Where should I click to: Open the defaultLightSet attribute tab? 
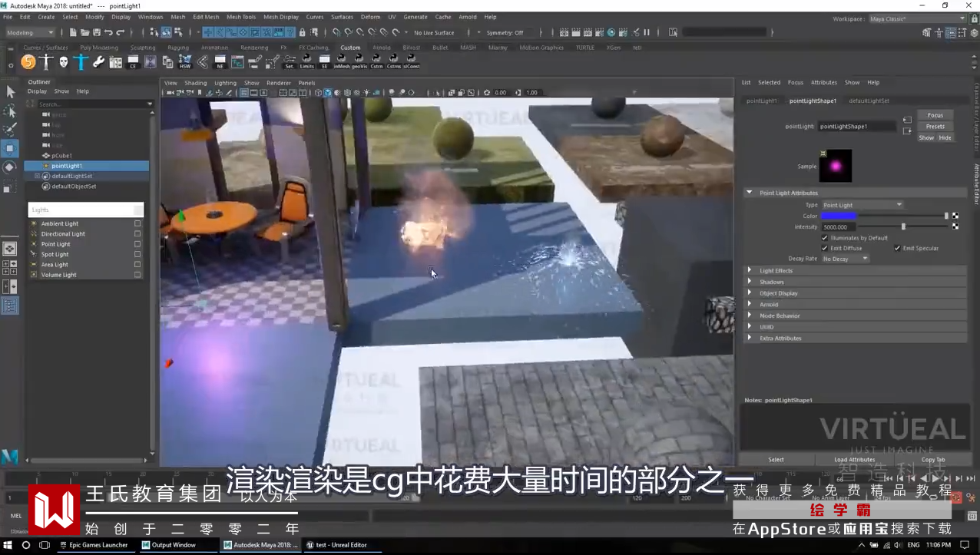pyautogui.click(x=869, y=101)
